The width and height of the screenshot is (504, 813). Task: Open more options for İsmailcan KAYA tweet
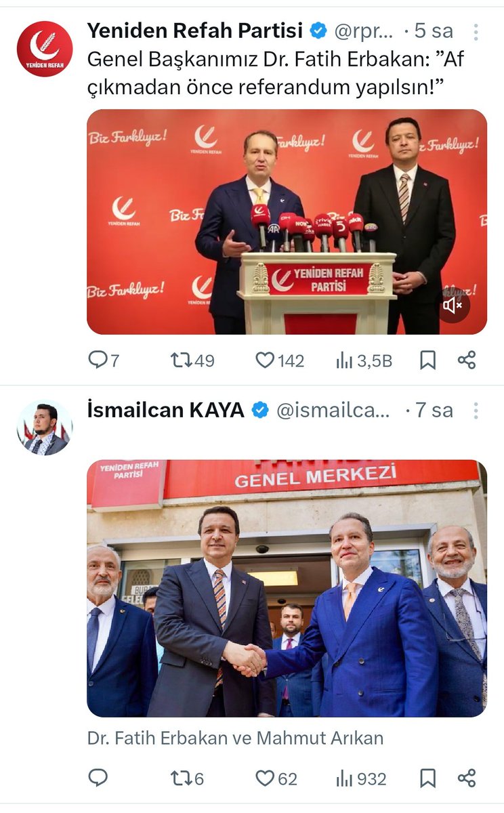(x=476, y=411)
